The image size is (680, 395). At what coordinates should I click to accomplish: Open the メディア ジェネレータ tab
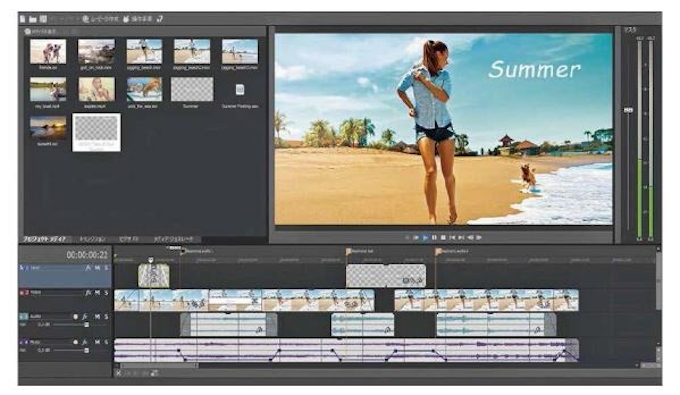[173, 239]
